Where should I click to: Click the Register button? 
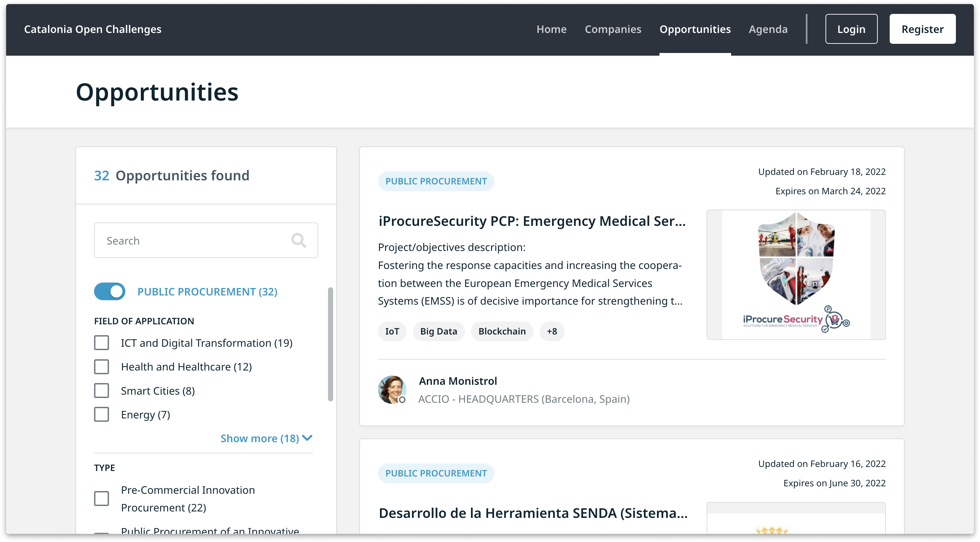[923, 29]
